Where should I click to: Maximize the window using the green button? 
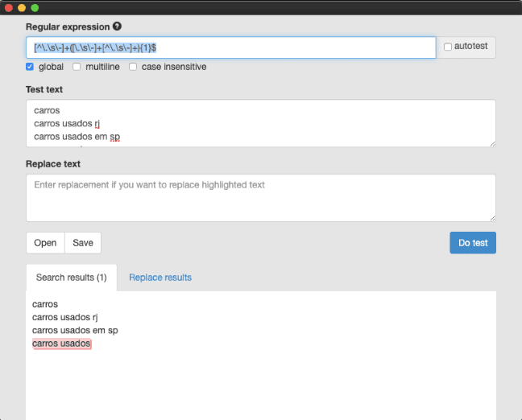pos(35,7)
